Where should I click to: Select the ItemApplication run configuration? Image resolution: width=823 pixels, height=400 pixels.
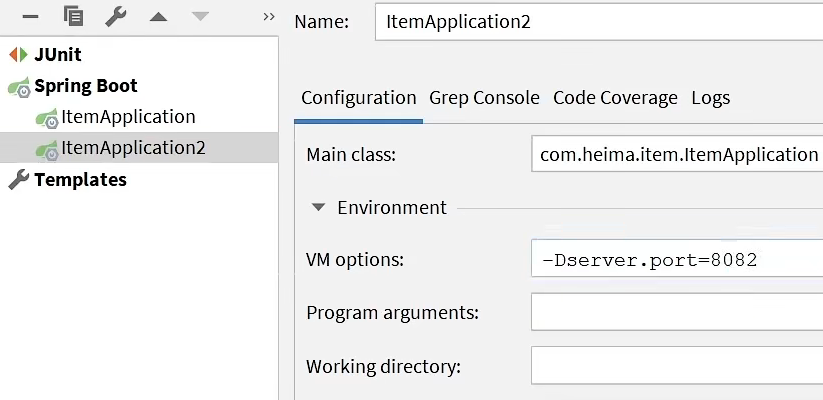[x=127, y=117]
